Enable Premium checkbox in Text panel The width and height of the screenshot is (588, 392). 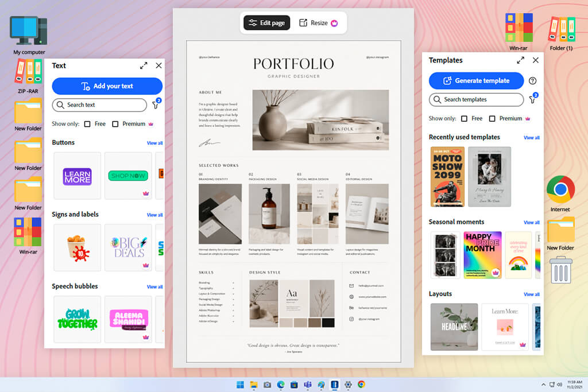(115, 124)
